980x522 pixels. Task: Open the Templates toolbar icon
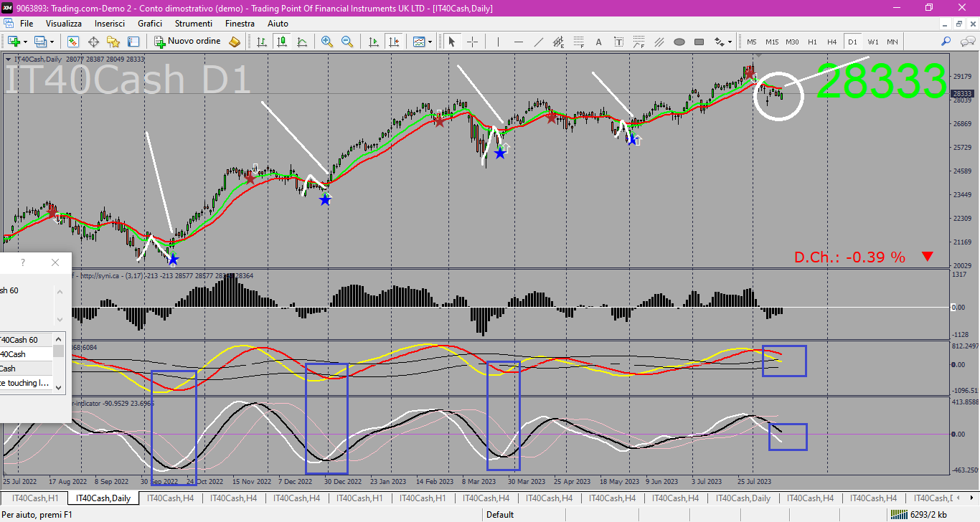419,42
